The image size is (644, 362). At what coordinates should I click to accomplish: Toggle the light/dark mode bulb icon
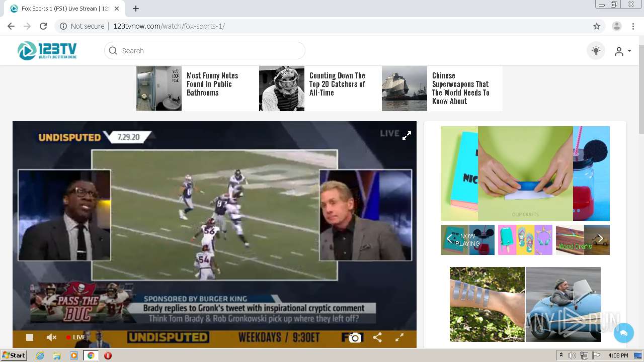pos(596,51)
